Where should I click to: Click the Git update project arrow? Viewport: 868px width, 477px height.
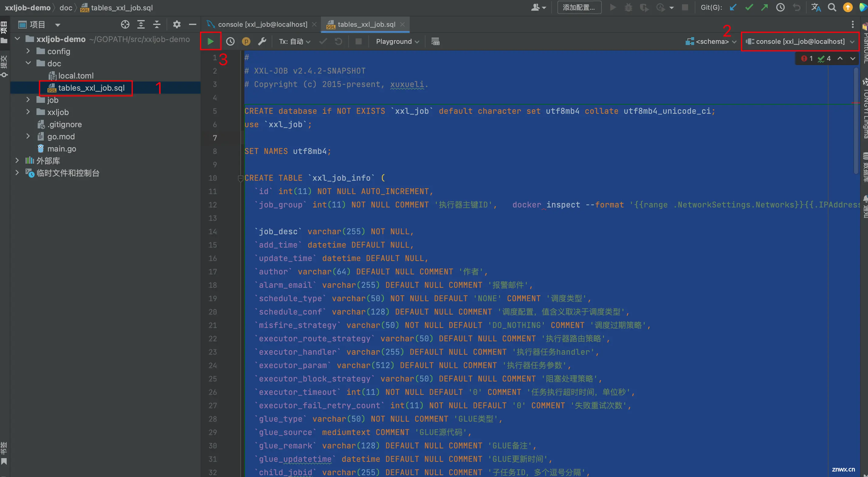point(732,7)
